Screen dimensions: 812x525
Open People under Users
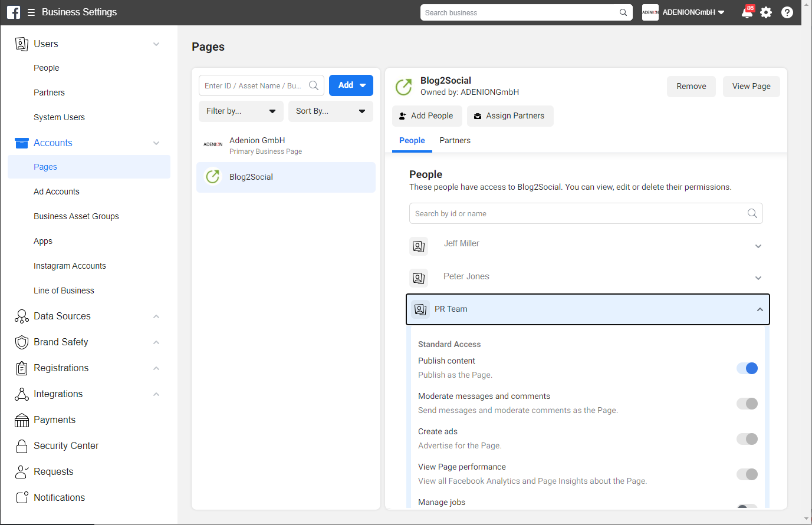[47, 68]
